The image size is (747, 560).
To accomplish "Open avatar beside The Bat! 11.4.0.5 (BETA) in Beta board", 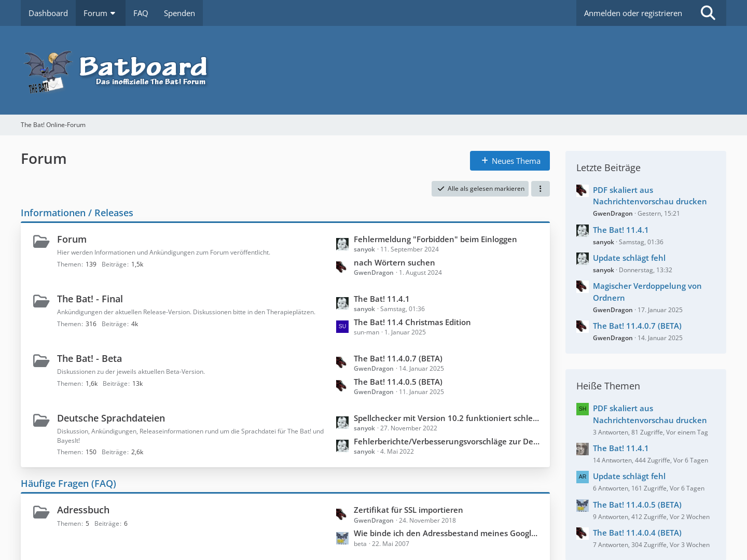I will pos(342,386).
